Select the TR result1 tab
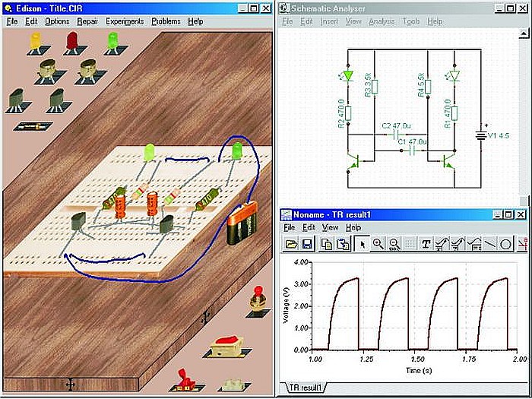The image size is (532, 399). click(x=306, y=386)
